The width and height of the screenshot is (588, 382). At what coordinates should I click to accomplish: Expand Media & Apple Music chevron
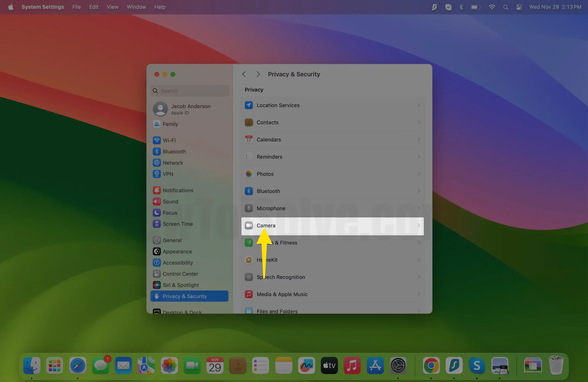pos(419,294)
